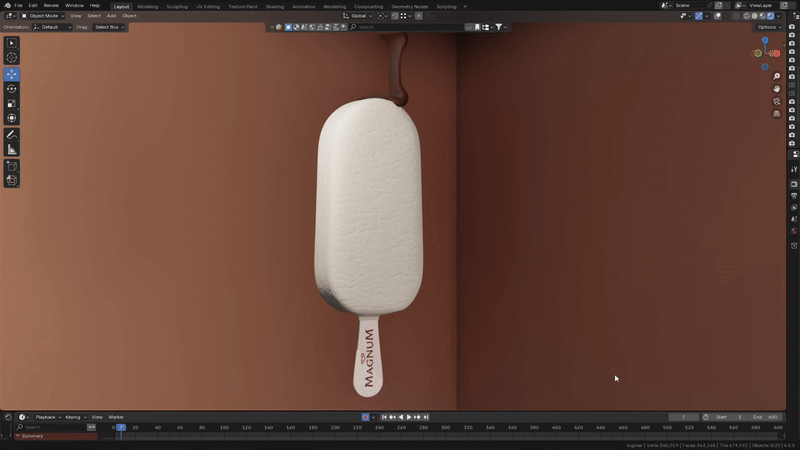Switch to wireframe viewport shading

746,16
